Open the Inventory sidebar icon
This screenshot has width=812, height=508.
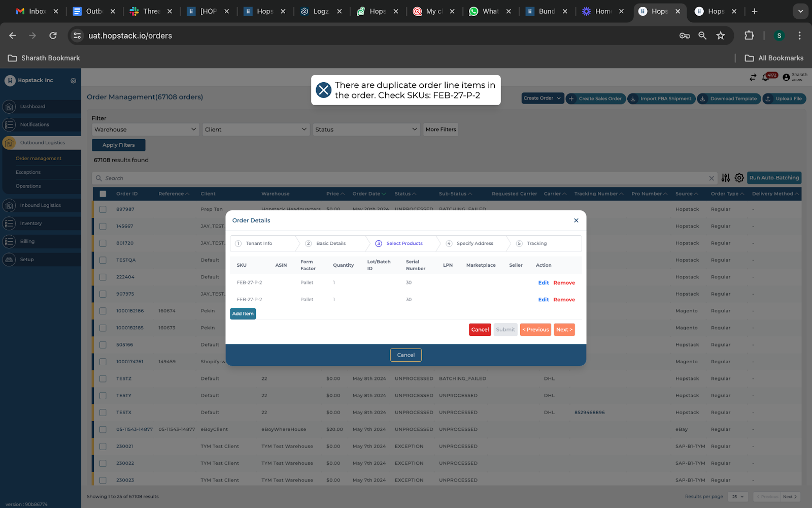(x=9, y=224)
